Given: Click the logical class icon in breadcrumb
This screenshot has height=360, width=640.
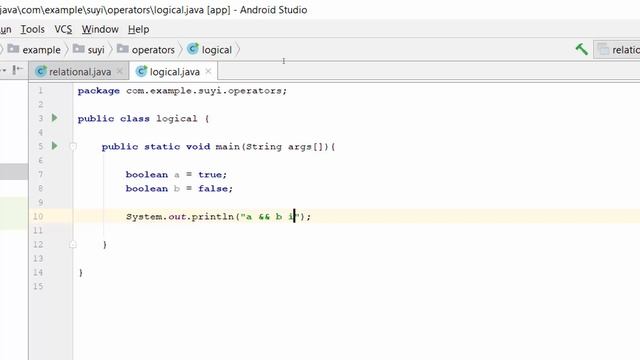Looking at the screenshot, I should [193, 49].
